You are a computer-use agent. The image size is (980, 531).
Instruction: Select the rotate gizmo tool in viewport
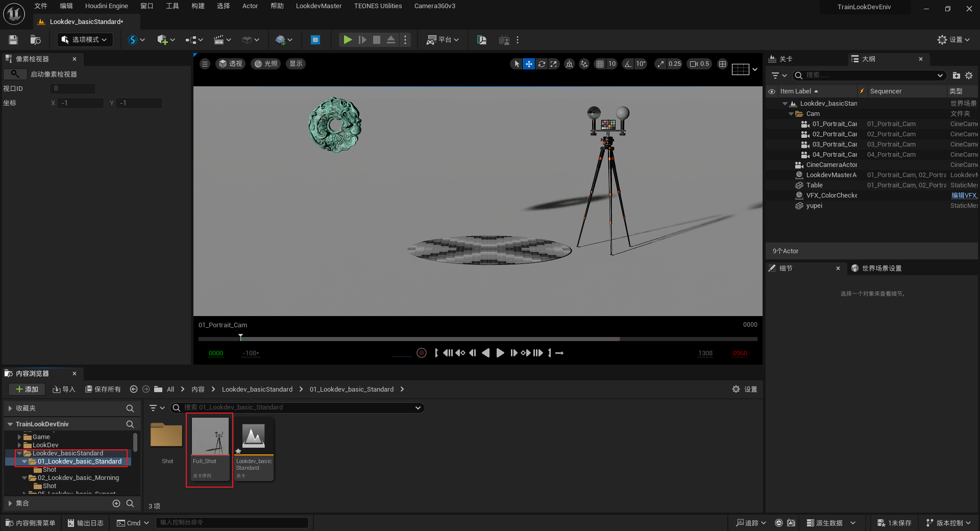click(x=542, y=64)
